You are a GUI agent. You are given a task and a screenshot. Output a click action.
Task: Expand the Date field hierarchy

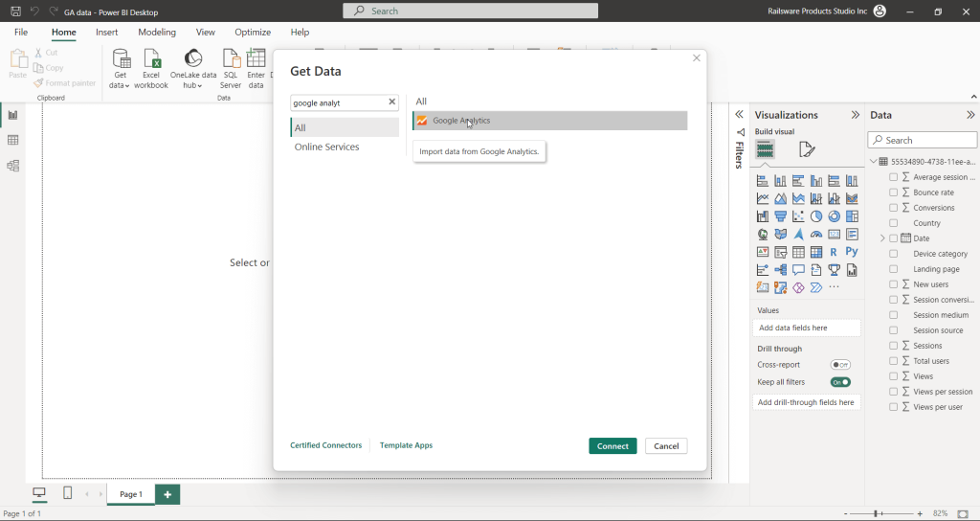click(x=881, y=238)
